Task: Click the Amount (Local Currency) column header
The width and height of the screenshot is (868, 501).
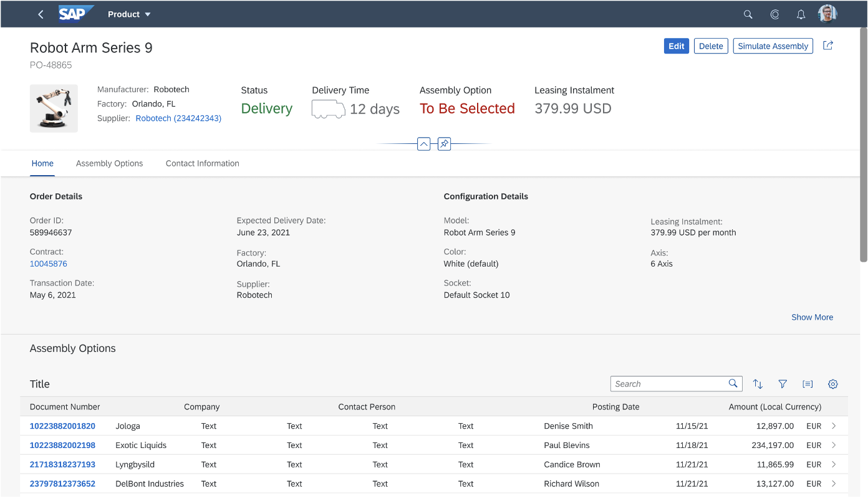Action: coord(775,407)
